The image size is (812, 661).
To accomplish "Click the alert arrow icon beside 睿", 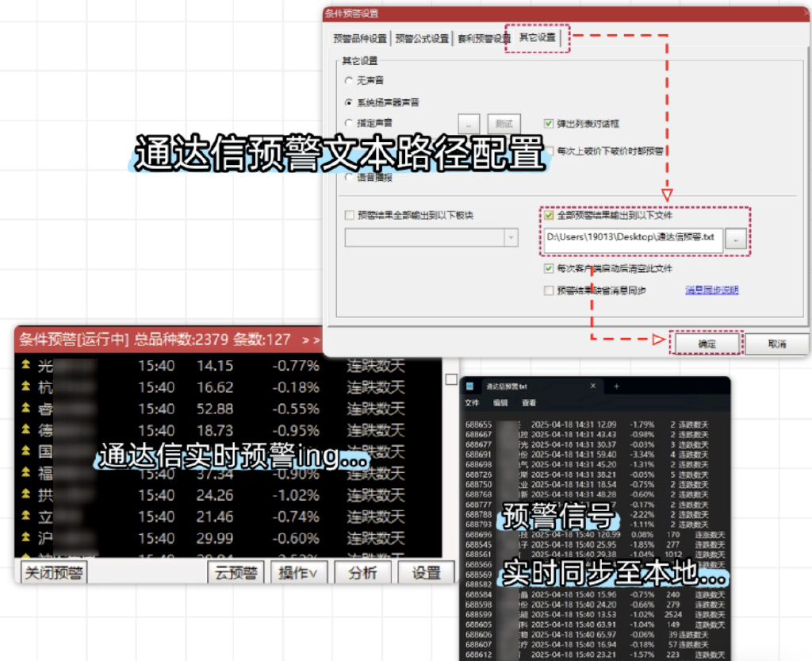I will [x=25, y=408].
